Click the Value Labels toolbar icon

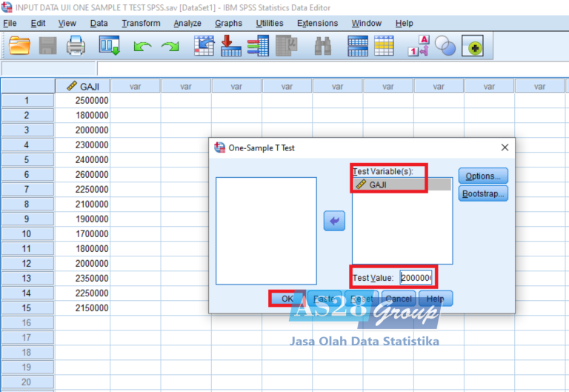[x=419, y=47]
